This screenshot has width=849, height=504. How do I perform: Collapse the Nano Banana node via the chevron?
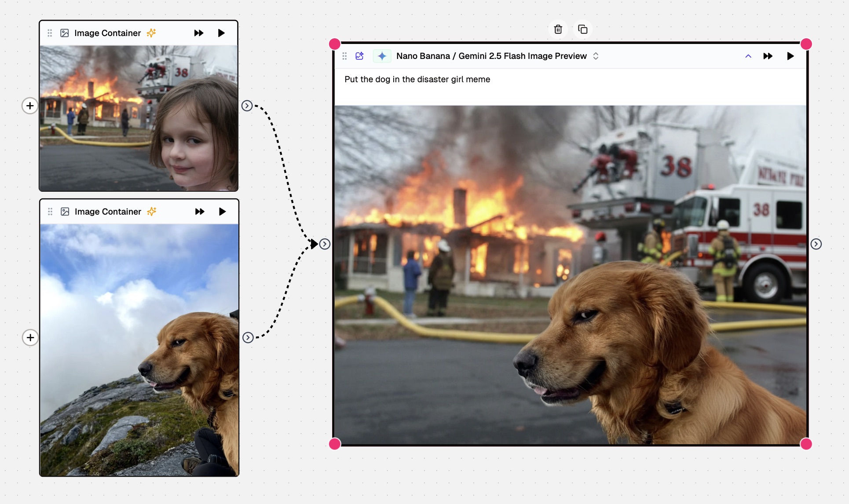748,56
